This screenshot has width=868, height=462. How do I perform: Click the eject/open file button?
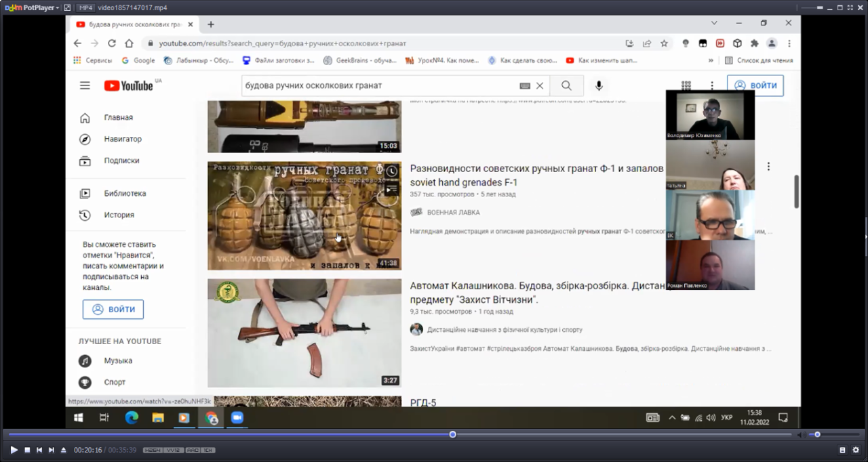point(64,450)
